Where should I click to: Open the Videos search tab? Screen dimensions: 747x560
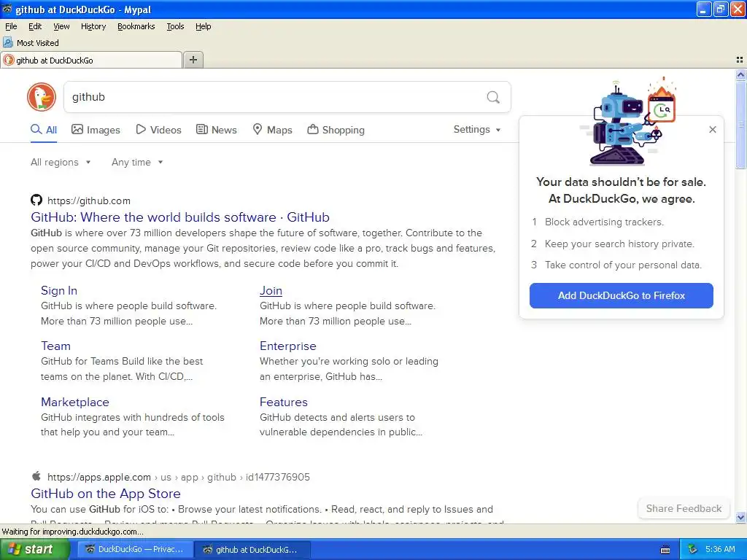pos(158,130)
